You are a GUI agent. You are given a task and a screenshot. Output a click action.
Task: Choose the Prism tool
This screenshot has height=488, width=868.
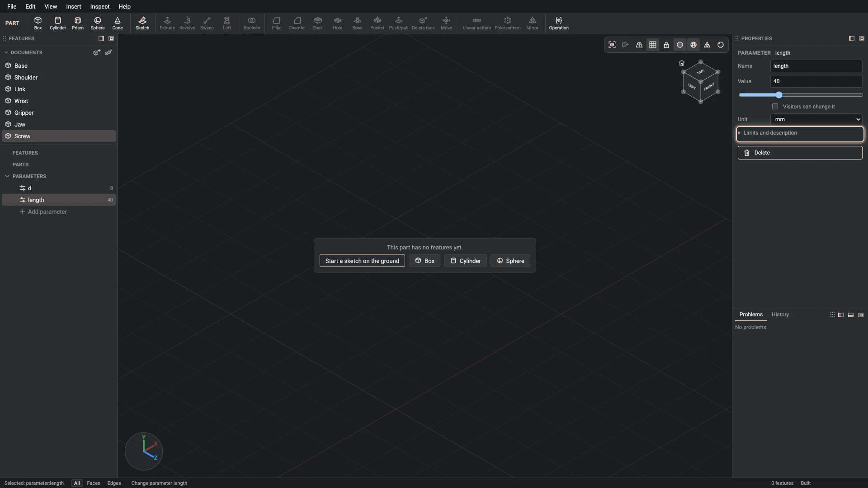click(x=78, y=23)
